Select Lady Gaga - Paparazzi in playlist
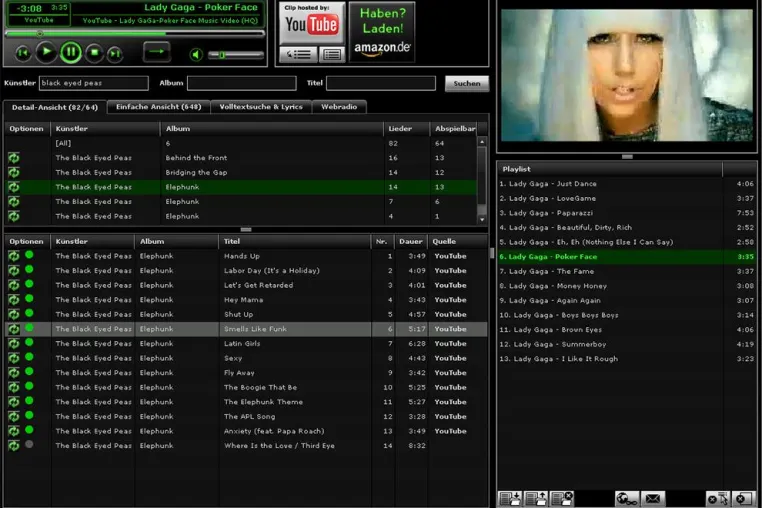Image resolution: width=762 pixels, height=508 pixels. coord(627,213)
